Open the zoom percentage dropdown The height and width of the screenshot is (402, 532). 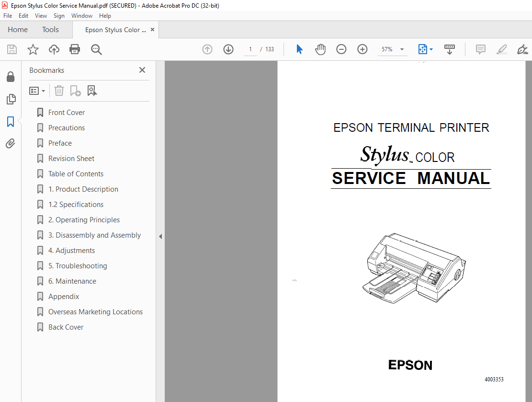coord(401,49)
